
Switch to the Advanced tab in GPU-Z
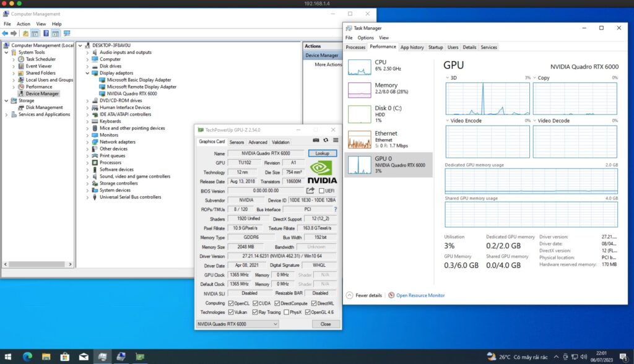[258, 142]
